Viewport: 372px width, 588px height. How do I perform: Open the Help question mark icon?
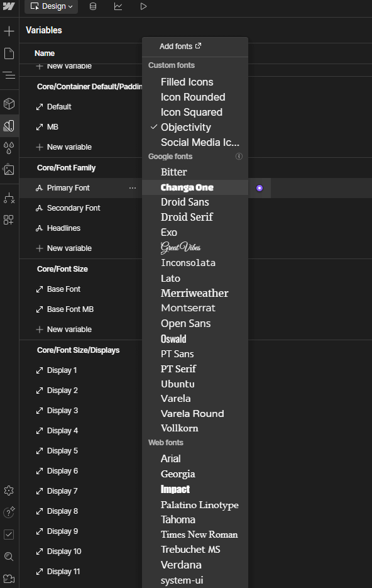pos(9,513)
